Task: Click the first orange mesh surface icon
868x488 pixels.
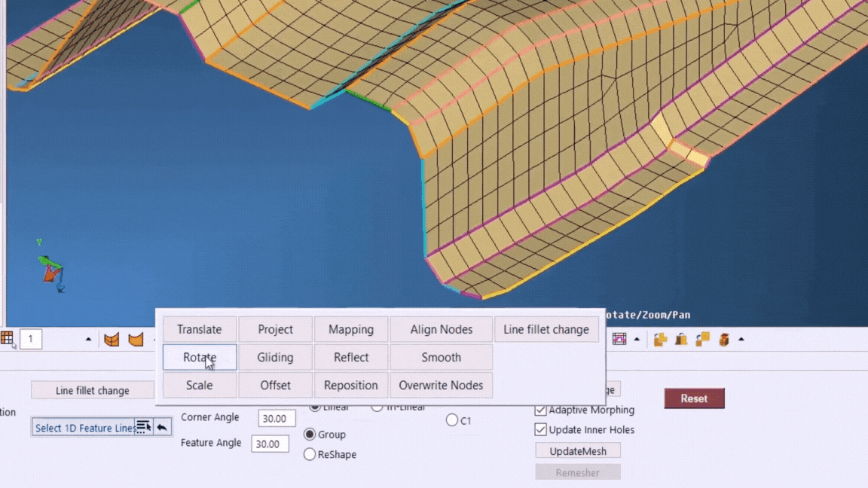Action: 112,340
